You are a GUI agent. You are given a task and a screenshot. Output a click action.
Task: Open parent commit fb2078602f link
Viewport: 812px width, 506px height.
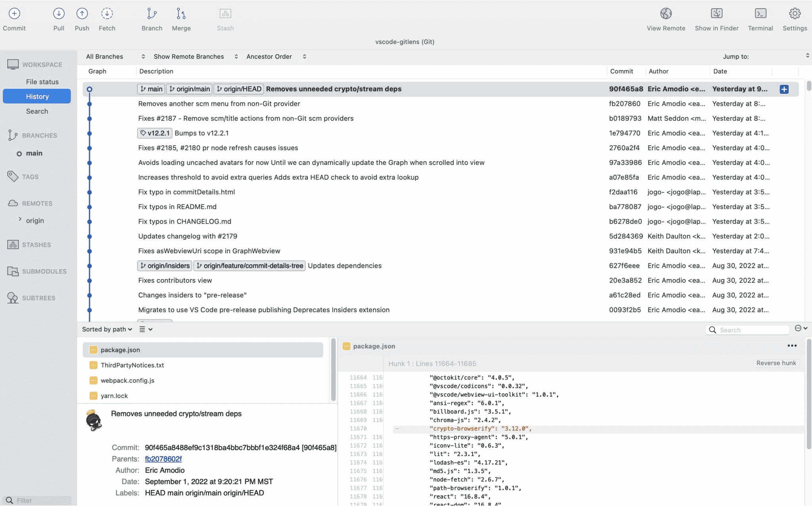[x=163, y=459]
